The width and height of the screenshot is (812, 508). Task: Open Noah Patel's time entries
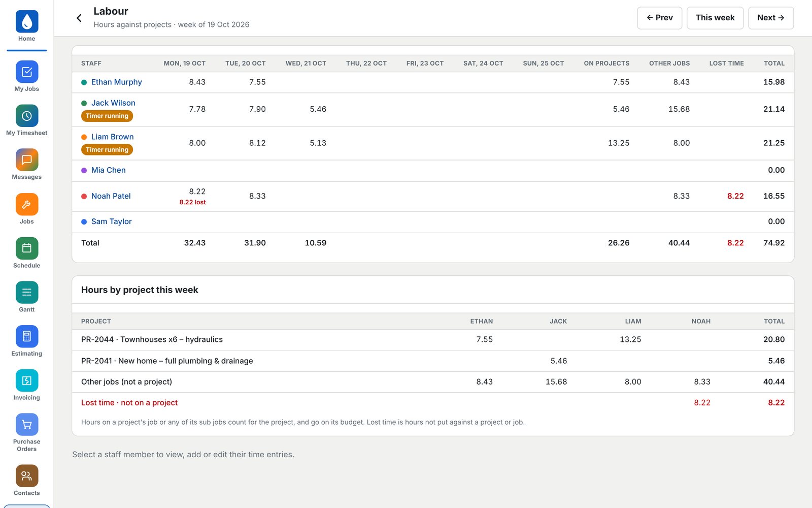click(111, 197)
